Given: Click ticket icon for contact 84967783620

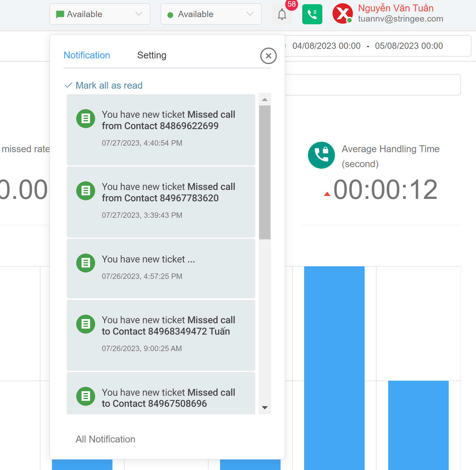Looking at the screenshot, I should click(x=86, y=191).
